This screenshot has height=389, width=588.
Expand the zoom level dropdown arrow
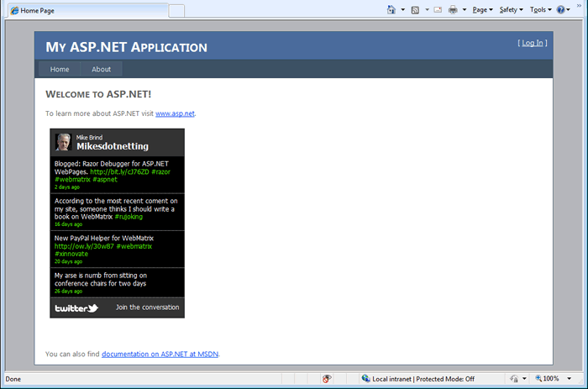pos(570,378)
